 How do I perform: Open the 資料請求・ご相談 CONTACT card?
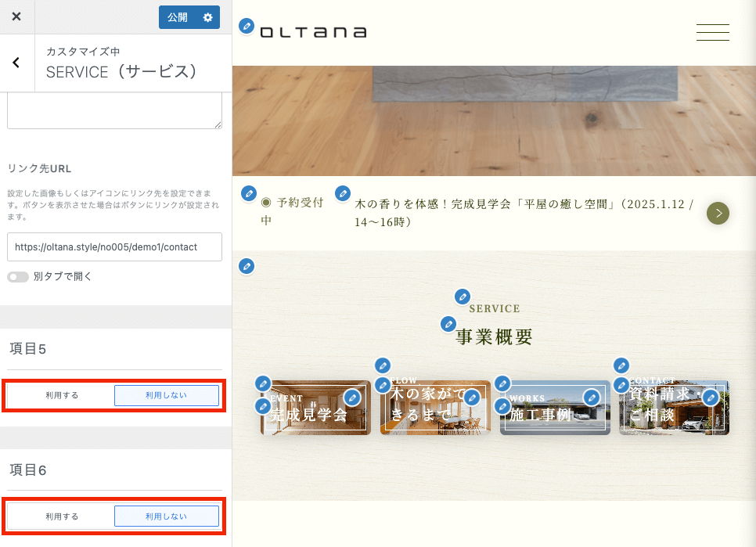[674, 408]
